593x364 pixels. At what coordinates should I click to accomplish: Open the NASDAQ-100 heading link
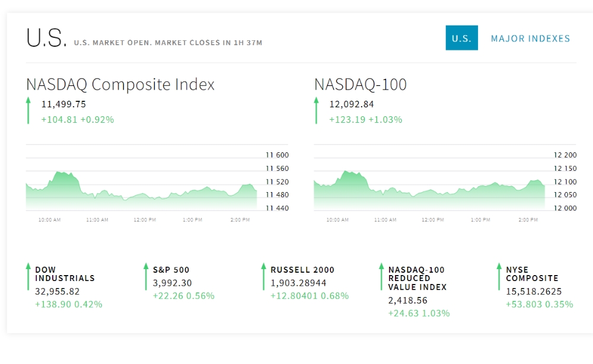360,84
